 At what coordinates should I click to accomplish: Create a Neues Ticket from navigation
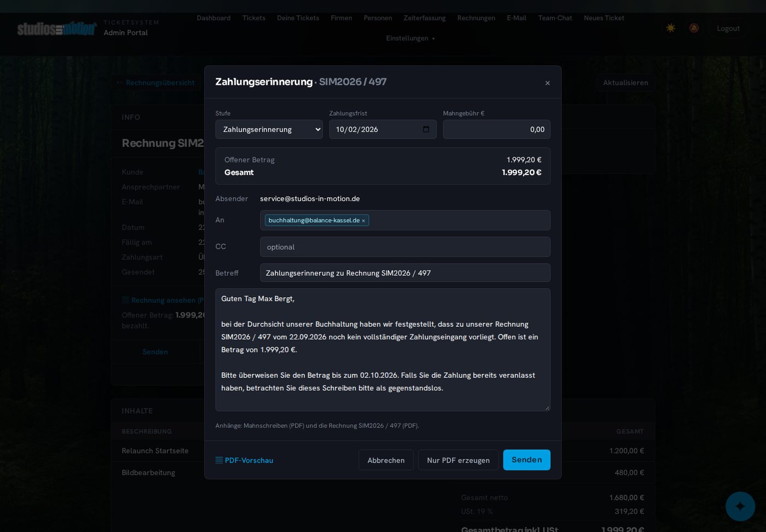coord(604,18)
